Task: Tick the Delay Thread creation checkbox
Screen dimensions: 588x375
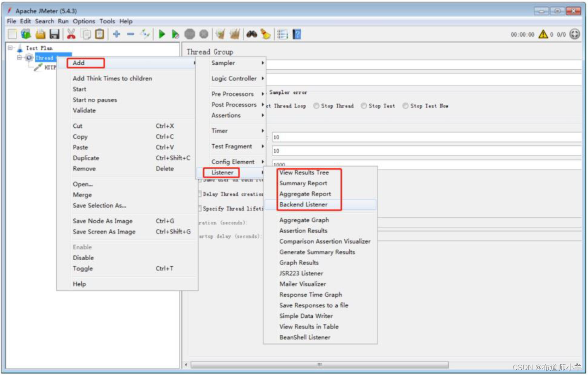Action: 200,194
